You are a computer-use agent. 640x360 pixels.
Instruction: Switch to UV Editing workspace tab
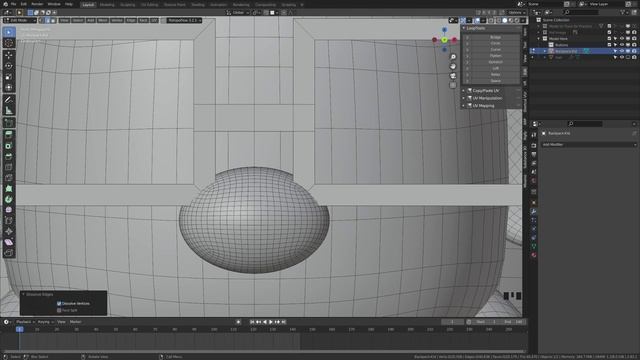(x=149, y=5)
